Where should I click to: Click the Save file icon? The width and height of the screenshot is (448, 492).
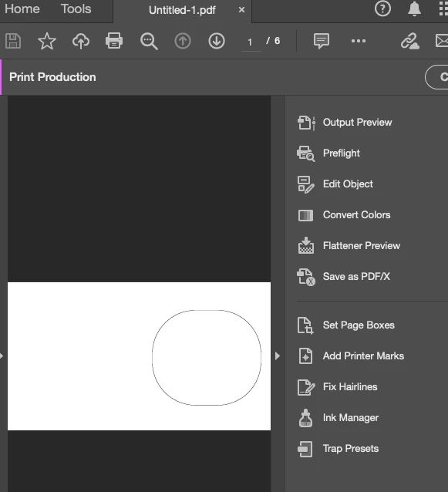pos(13,41)
